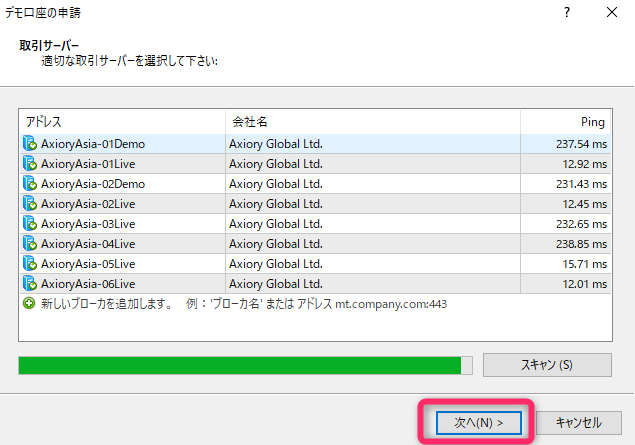
Task: Click the server icon beside AxioryAsia-02Demo
Action: click(30, 184)
